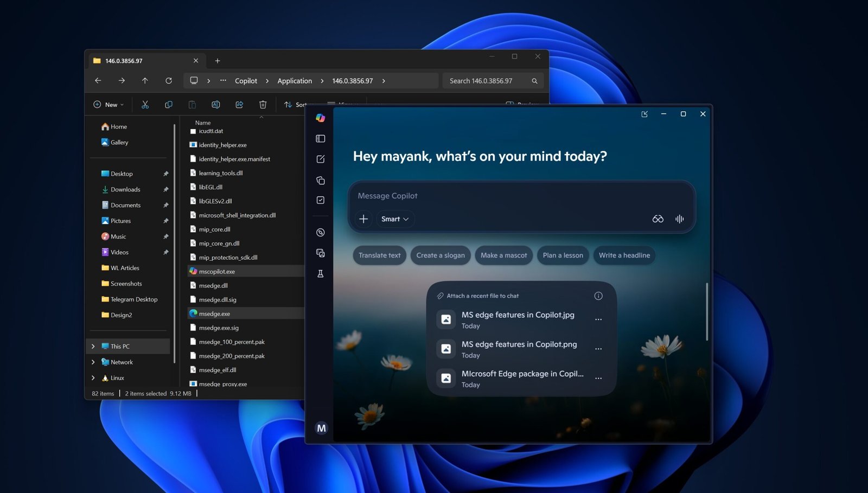
Task: Click the Discover compass icon in sidebar
Action: tap(320, 232)
